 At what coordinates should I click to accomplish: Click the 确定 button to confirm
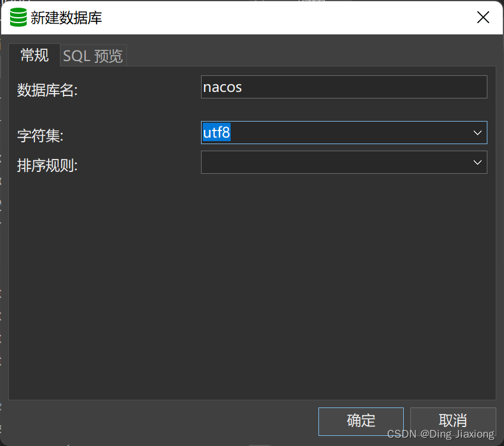click(361, 421)
